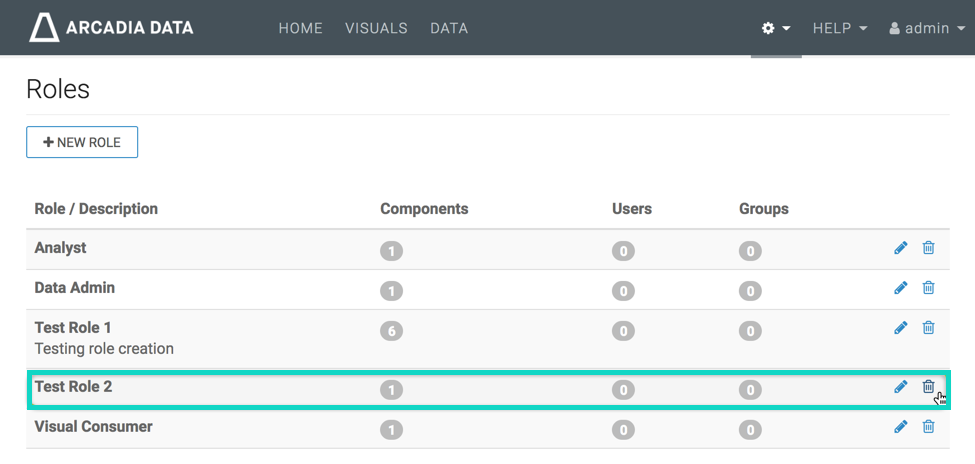The height and width of the screenshot is (464, 975).
Task: Open editor for Test Role 1
Action: point(900,328)
